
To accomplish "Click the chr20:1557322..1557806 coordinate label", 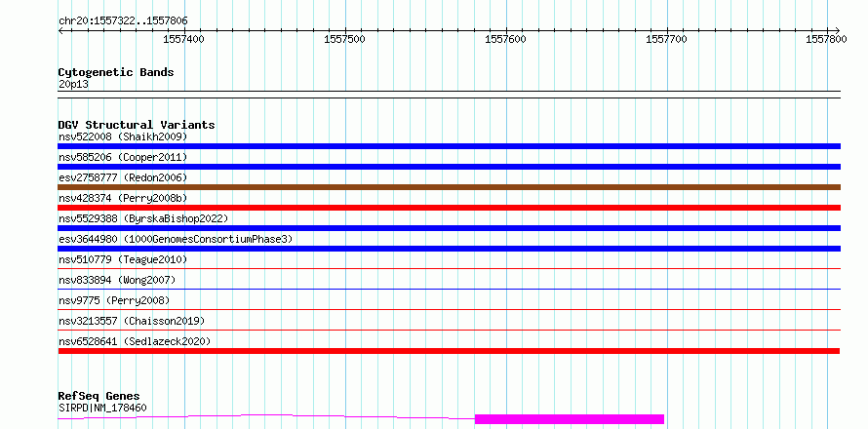I will point(123,21).
